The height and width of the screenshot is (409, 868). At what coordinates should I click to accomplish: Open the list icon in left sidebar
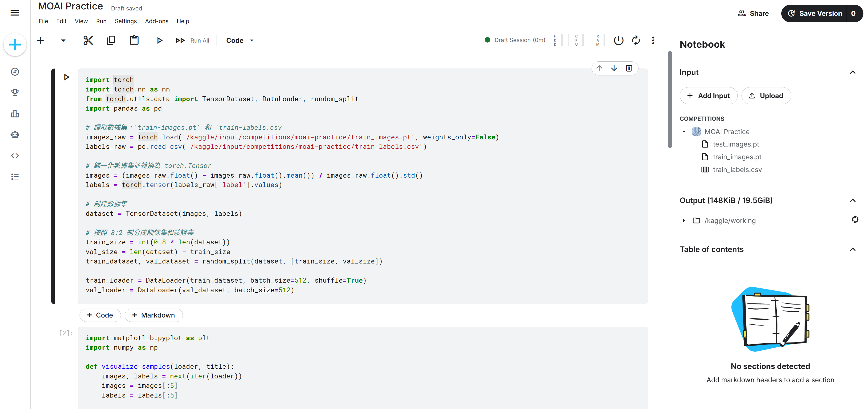click(x=15, y=177)
